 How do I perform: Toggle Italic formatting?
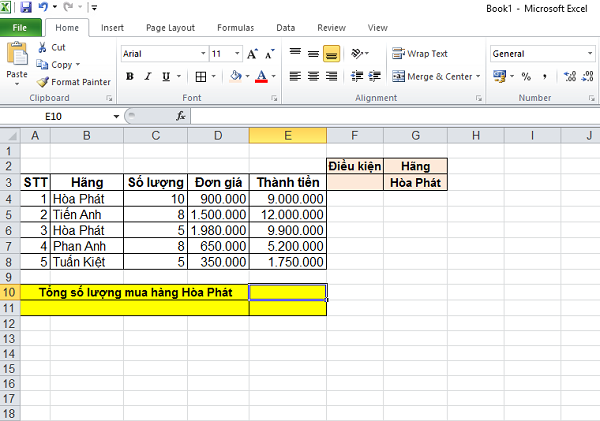point(148,77)
